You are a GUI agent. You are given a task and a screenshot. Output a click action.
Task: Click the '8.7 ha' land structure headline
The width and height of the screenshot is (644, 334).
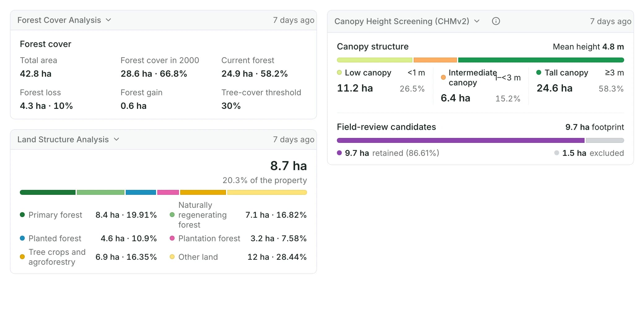point(289,166)
